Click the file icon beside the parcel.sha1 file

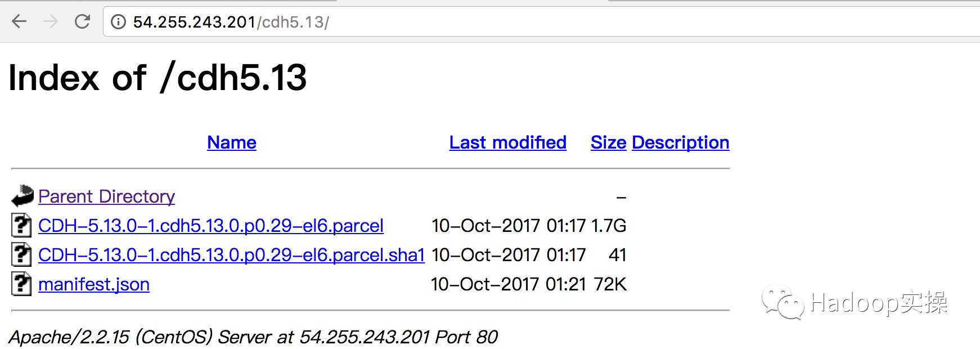click(21, 255)
